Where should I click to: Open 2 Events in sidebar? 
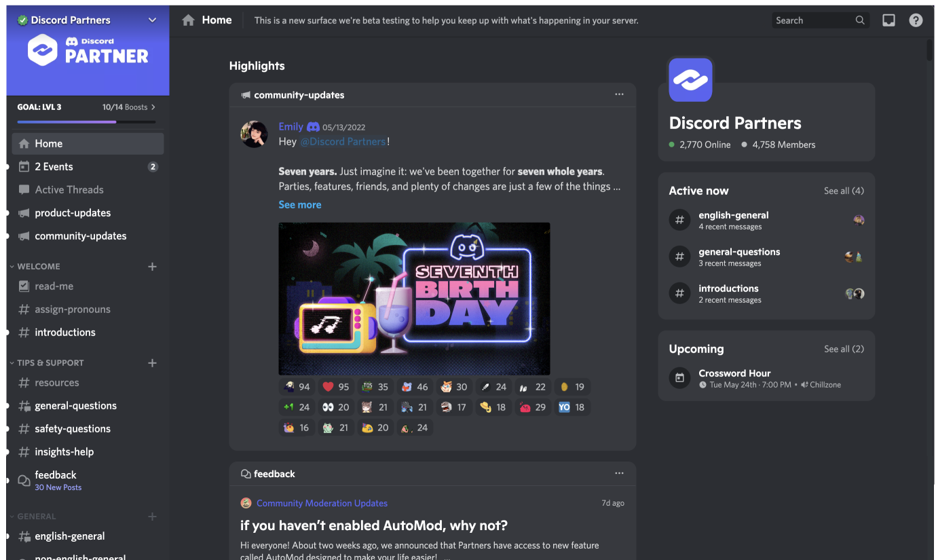tap(88, 167)
